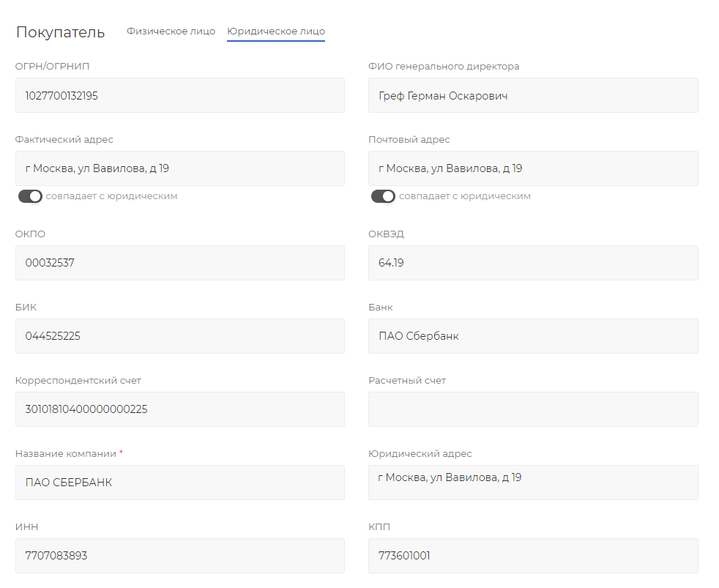The width and height of the screenshot is (719, 588).
Task: Focus the Фактический адрес field
Action: (x=179, y=168)
